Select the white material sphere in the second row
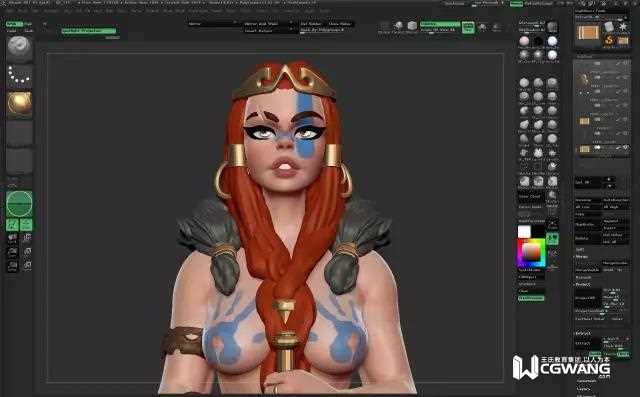 pos(552,55)
